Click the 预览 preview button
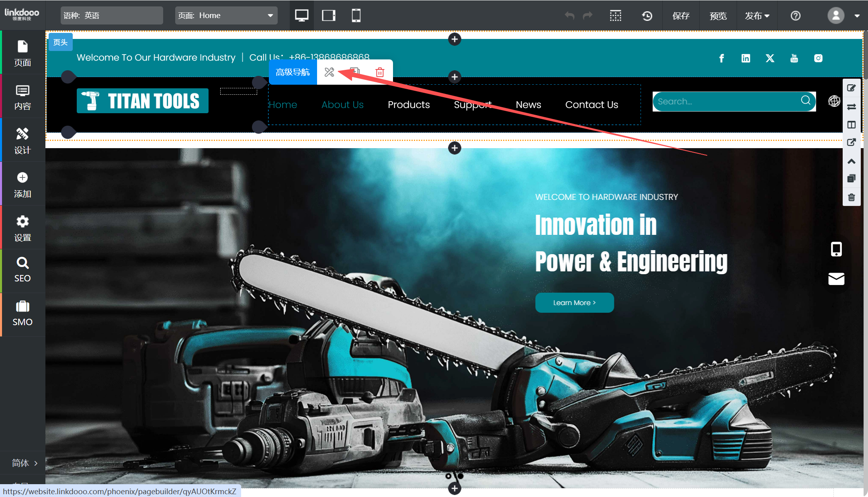 718,16
